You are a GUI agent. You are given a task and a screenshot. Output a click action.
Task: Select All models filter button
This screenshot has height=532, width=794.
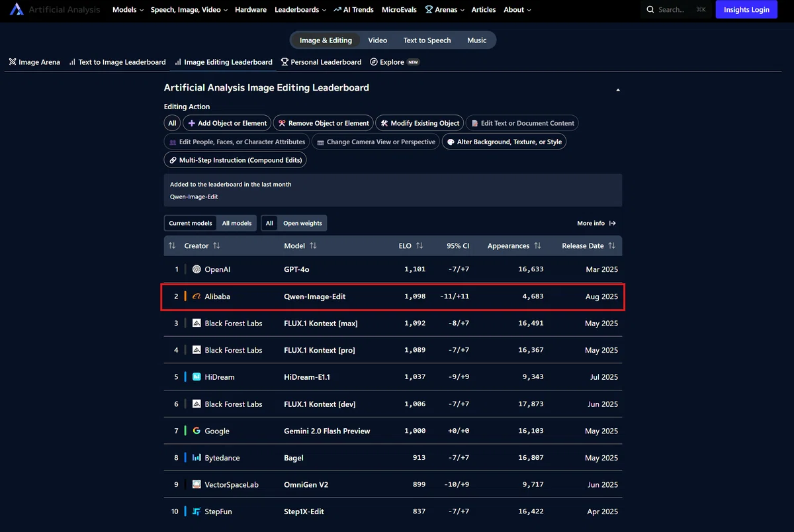(237, 224)
